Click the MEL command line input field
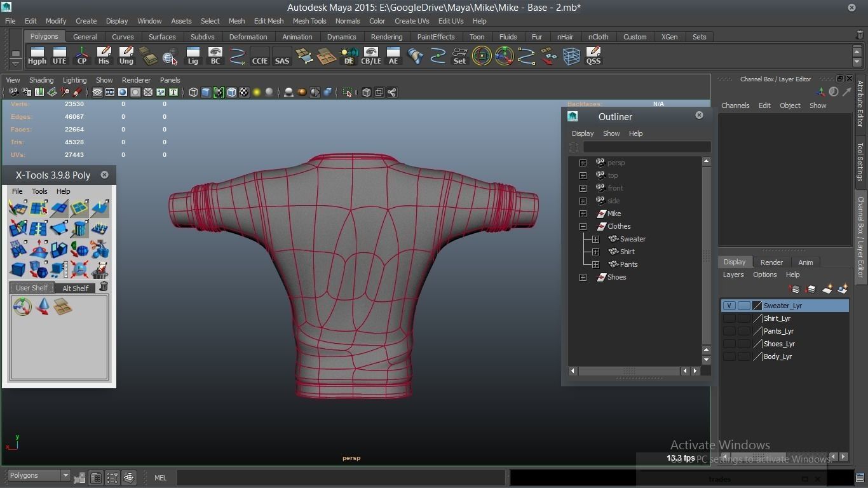Screen dimensions: 868x488 click(x=341, y=478)
